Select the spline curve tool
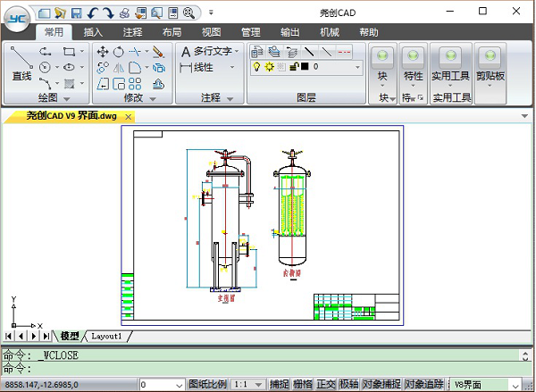This screenshot has width=536, height=392. 46,83
